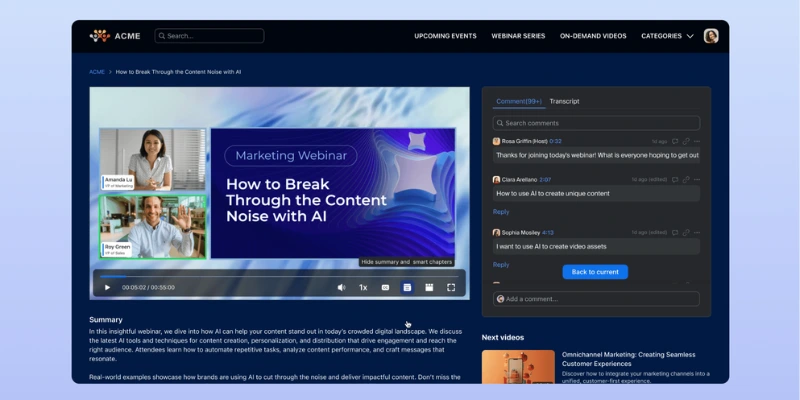Hide summary and smart chapters
The height and width of the screenshot is (400, 800).
tap(407, 287)
